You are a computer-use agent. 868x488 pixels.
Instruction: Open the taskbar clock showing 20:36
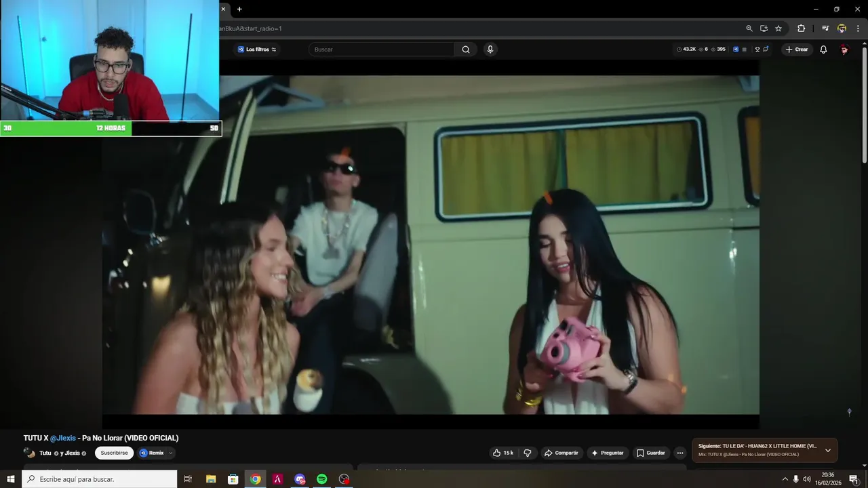tap(828, 479)
